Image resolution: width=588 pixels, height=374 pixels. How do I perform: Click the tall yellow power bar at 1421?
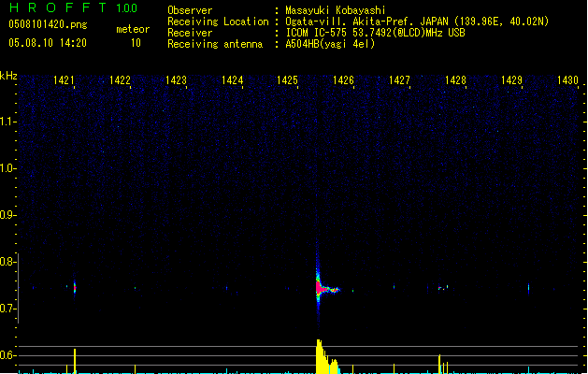75,361
